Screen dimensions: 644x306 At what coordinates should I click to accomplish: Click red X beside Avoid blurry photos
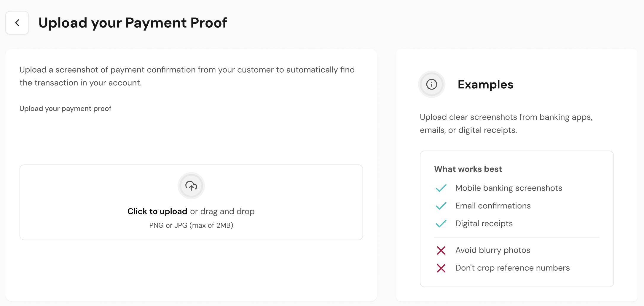(x=441, y=250)
